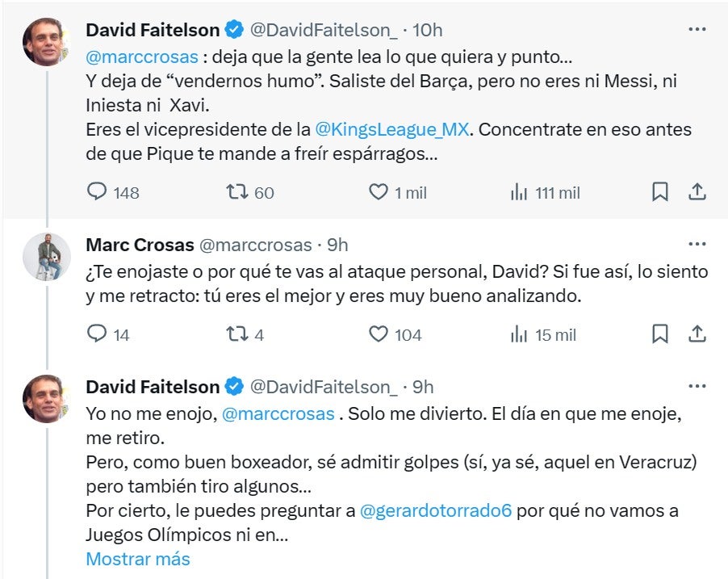The height and width of the screenshot is (579, 728).
Task: Reply to Marc Crosas's tweet
Action: click(97, 334)
